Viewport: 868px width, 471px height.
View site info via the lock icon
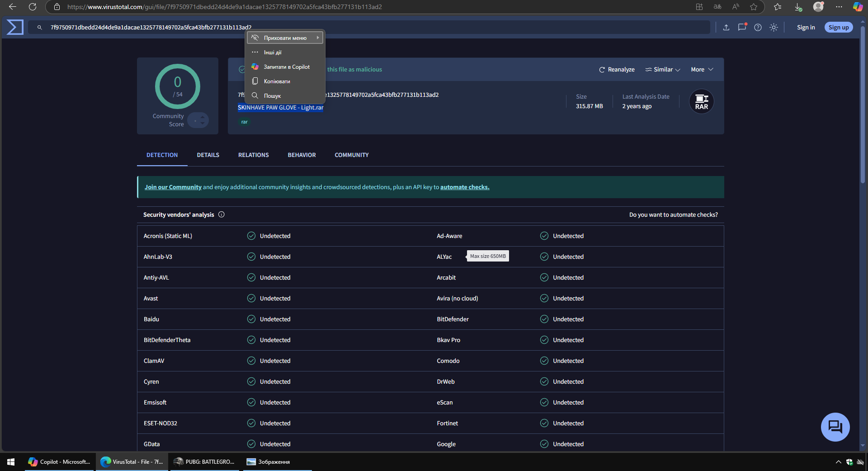pos(57,7)
